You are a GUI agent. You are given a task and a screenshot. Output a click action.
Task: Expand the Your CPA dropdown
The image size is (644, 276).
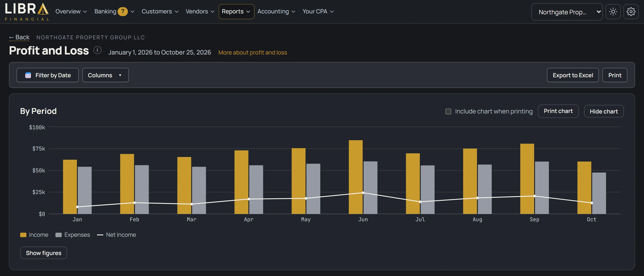(318, 11)
